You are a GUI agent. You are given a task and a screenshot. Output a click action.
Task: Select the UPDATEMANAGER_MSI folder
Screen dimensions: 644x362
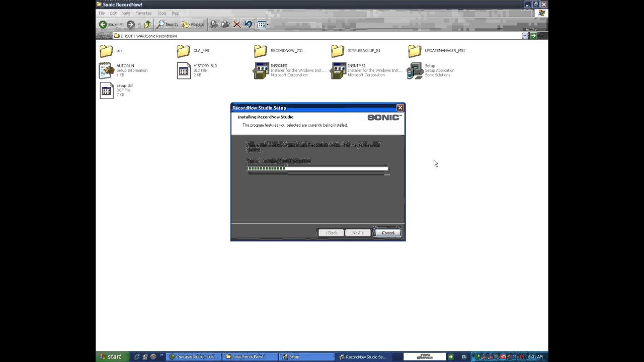tap(437, 51)
